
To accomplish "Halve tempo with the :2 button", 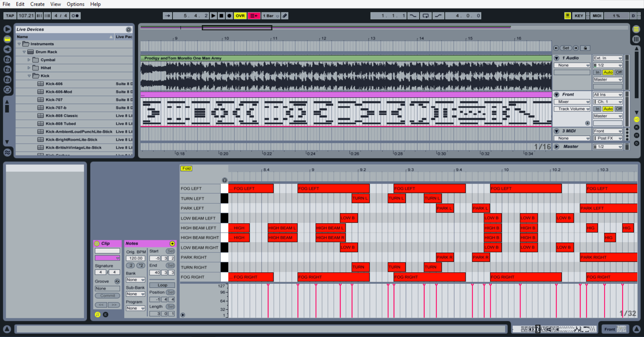I will click(130, 266).
